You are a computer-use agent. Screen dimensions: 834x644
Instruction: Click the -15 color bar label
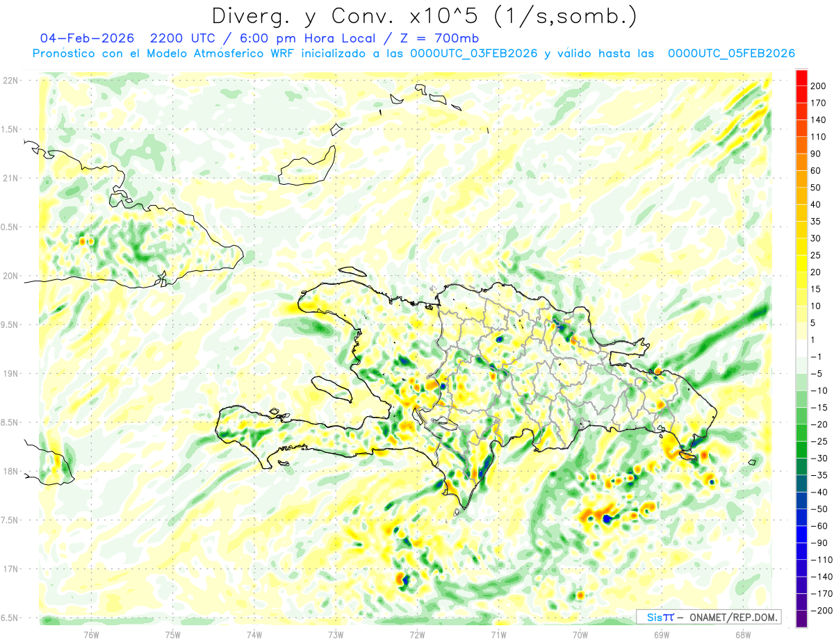(819, 408)
